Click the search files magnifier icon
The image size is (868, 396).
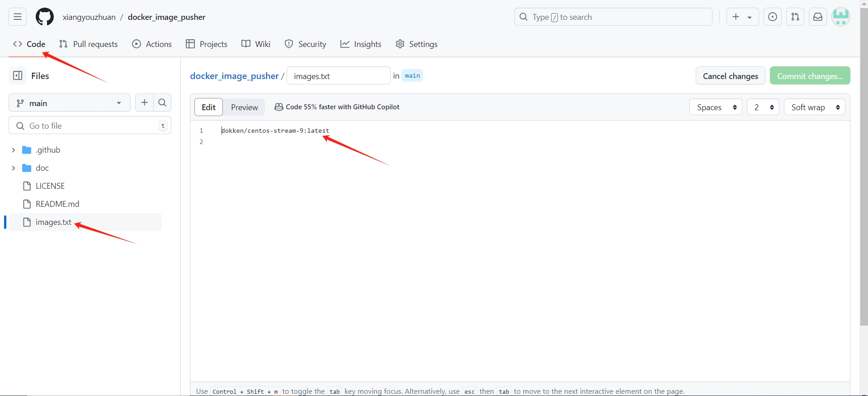162,103
